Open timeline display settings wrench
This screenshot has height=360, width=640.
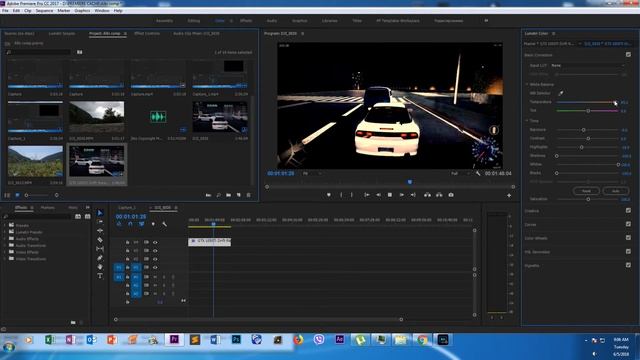coord(164,224)
